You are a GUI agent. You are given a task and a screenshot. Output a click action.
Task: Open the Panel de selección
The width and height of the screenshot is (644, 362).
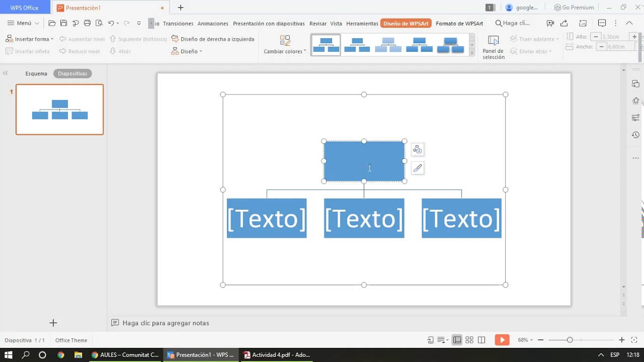tap(493, 47)
